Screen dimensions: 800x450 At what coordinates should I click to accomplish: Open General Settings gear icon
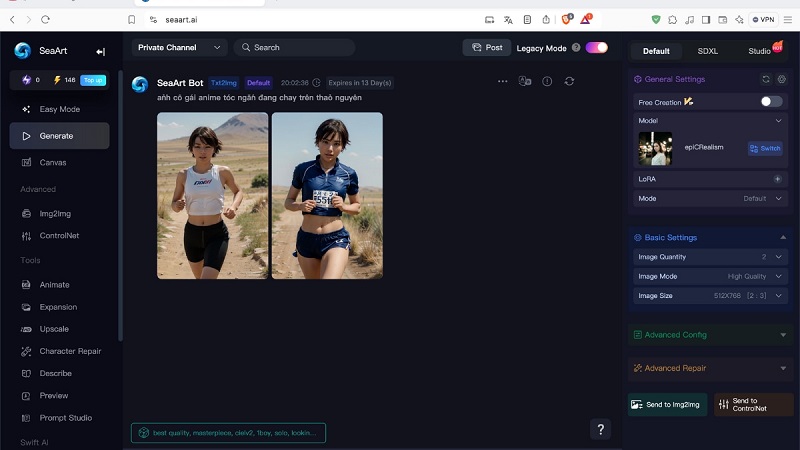click(782, 79)
